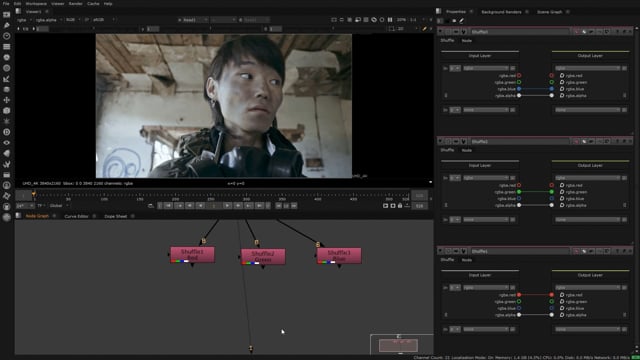Open the Transform nodes toolbar icon
This screenshot has width=640, height=360.
click(x=7, y=100)
